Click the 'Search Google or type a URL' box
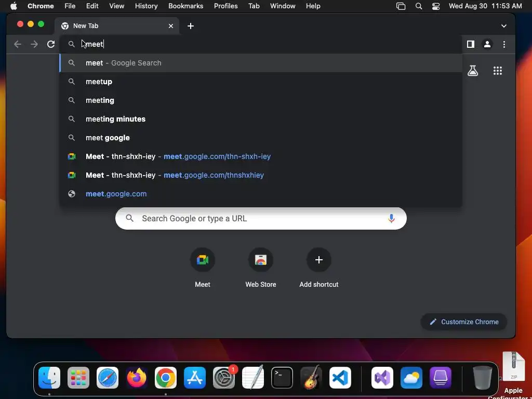The width and height of the screenshot is (532, 399). pyautogui.click(x=261, y=219)
